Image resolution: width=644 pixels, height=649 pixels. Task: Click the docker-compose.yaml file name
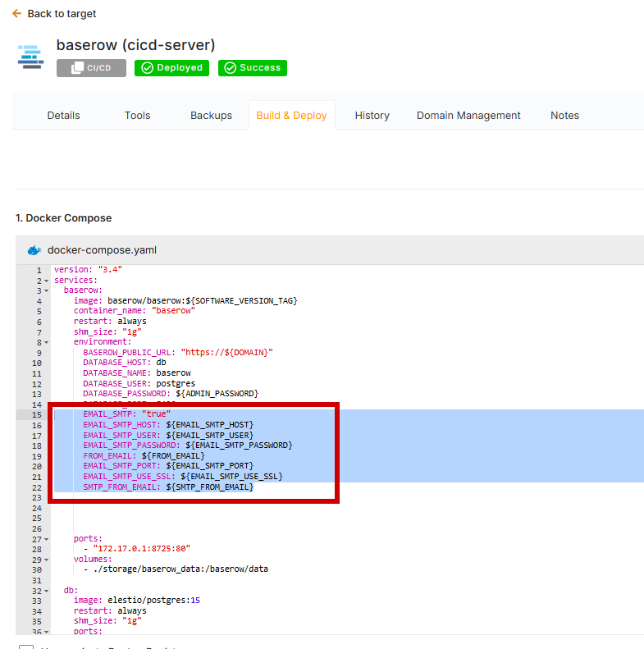click(x=102, y=250)
